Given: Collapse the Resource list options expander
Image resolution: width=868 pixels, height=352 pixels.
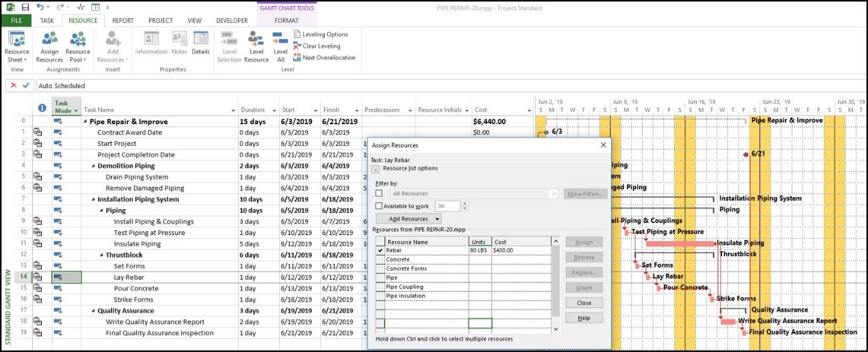Looking at the screenshot, I should [376, 169].
